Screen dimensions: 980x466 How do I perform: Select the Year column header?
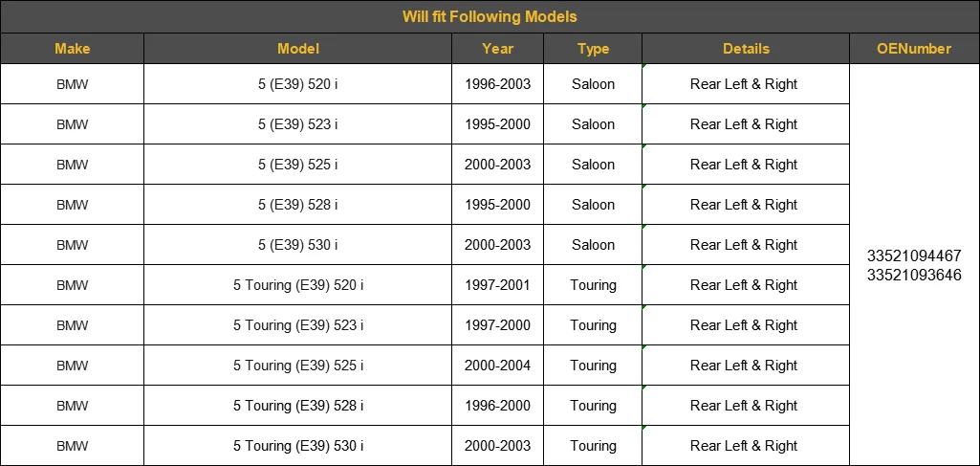[497, 49]
